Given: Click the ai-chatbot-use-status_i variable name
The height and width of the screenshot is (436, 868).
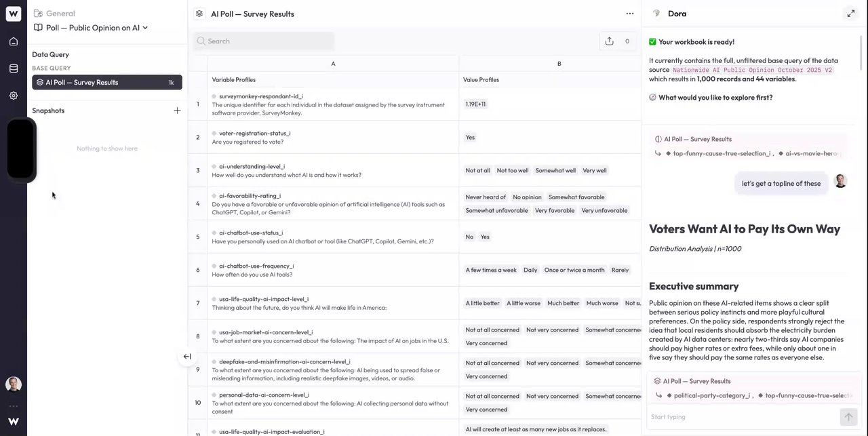Looking at the screenshot, I should coord(251,233).
